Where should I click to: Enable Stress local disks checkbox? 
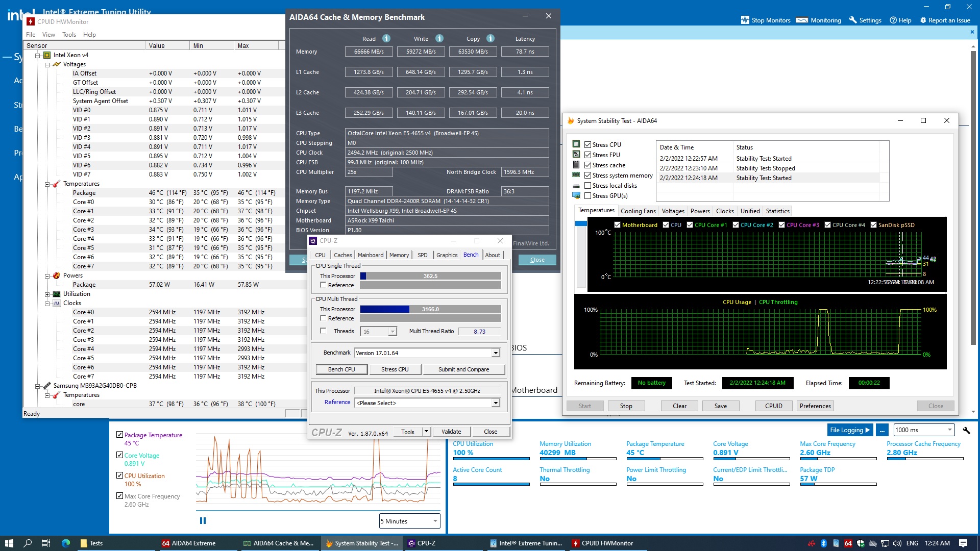(587, 186)
